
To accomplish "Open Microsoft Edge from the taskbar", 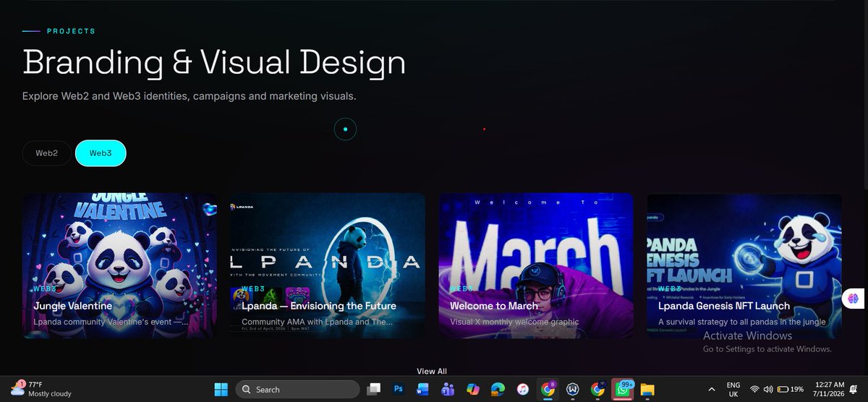I will point(498,390).
